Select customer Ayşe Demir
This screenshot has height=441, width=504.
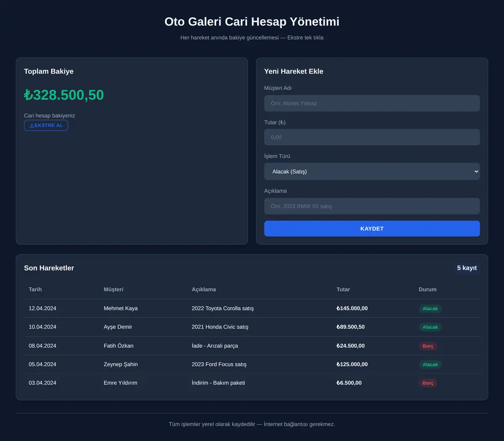pos(118,327)
